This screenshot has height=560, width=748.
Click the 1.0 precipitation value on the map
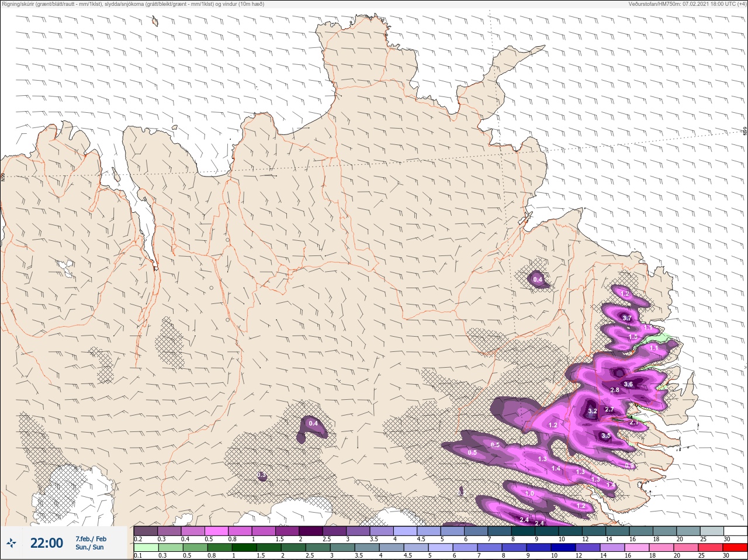click(x=529, y=493)
